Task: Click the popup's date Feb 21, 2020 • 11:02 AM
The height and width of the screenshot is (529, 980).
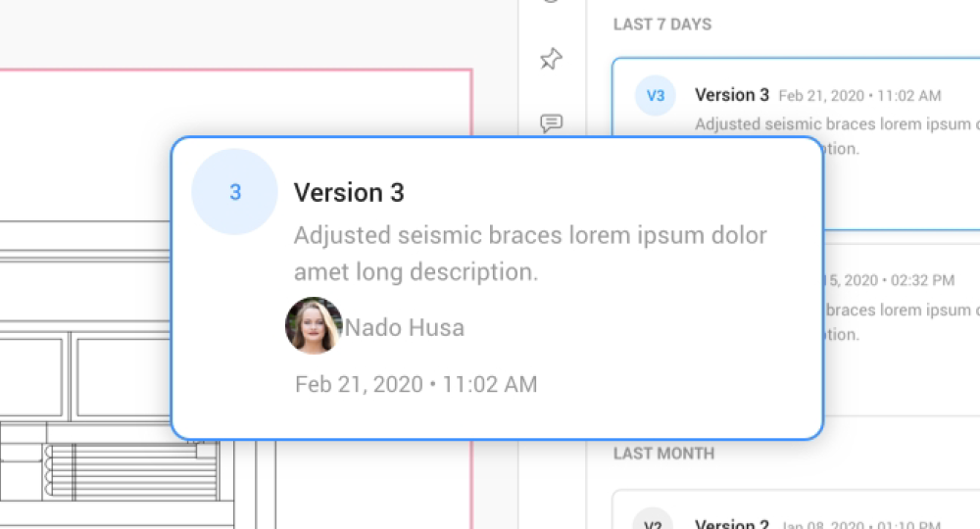Action: [x=416, y=384]
